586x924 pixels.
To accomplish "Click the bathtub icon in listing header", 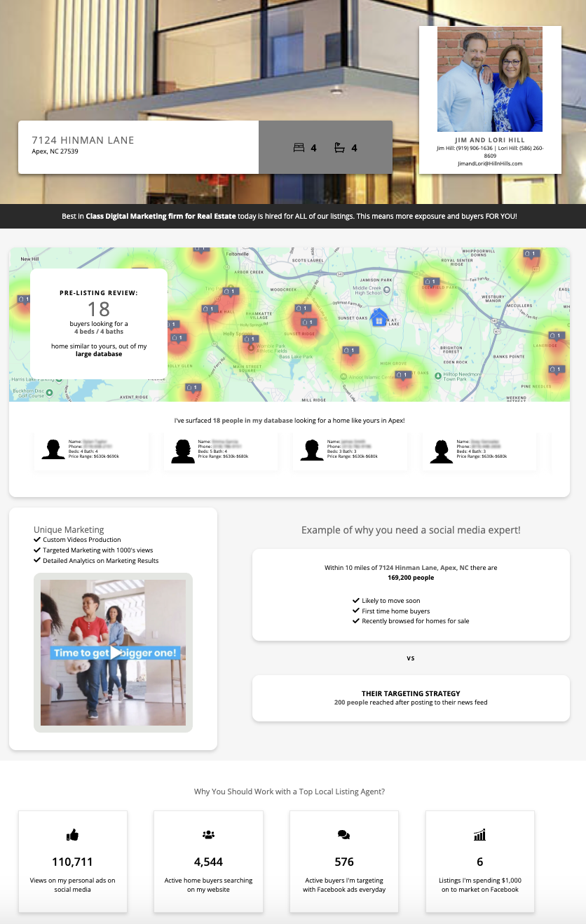I will click(x=339, y=148).
